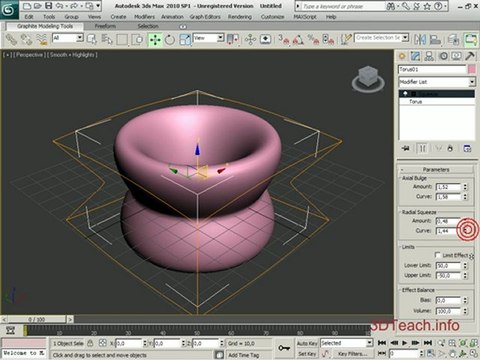Toggle Show End Result in modifier stack
Image resolution: width=480 pixels, height=360 pixels.
pyautogui.click(x=422, y=148)
